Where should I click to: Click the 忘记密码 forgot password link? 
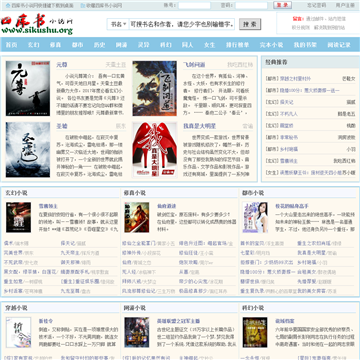[x=316, y=5]
